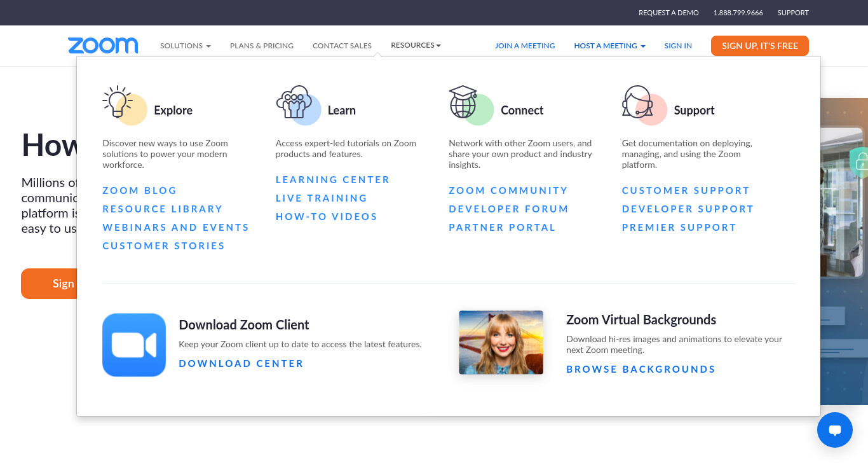Open Webinars and Events link
This screenshot has height=463, width=868.
pyautogui.click(x=176, y=228)
